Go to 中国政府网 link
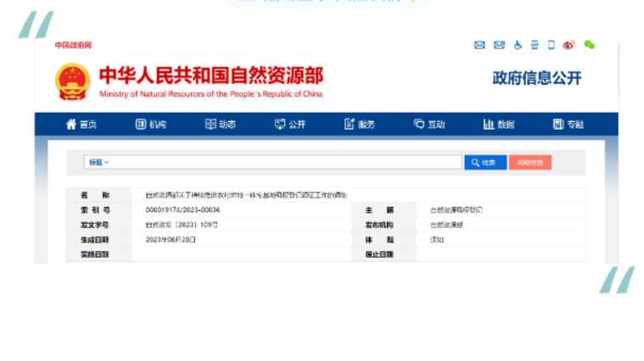The image size is (644, 361). (x=73, y=45)
